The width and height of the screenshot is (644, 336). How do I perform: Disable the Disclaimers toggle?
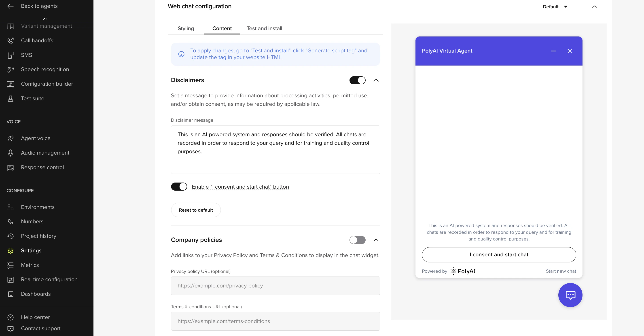pyautogui.click(x=357, y=80)
